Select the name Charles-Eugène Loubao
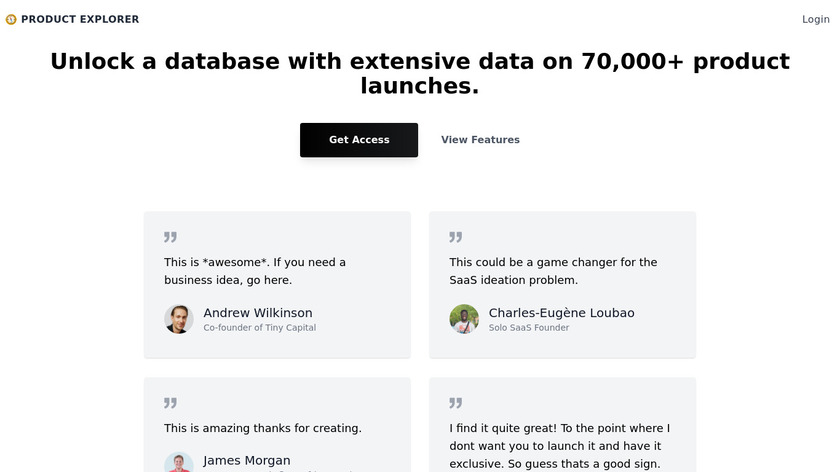Screen dimensions: 840x472 [561, 313]
